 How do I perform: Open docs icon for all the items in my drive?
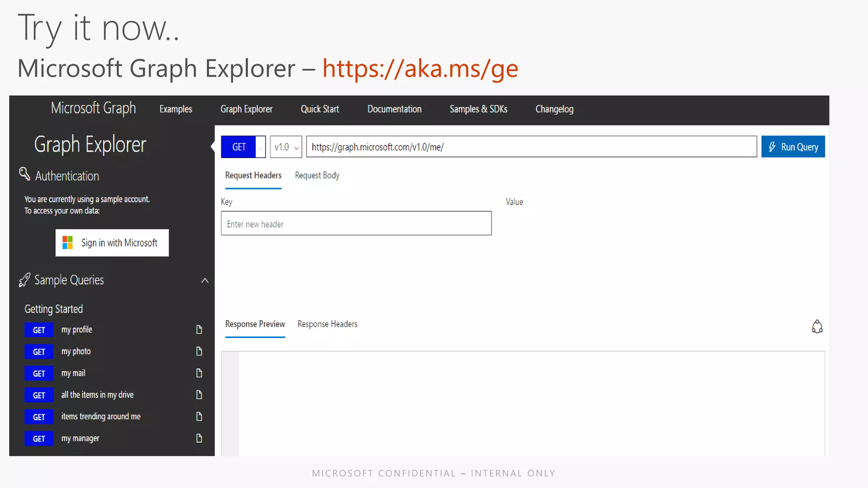(x=199, y=395)
